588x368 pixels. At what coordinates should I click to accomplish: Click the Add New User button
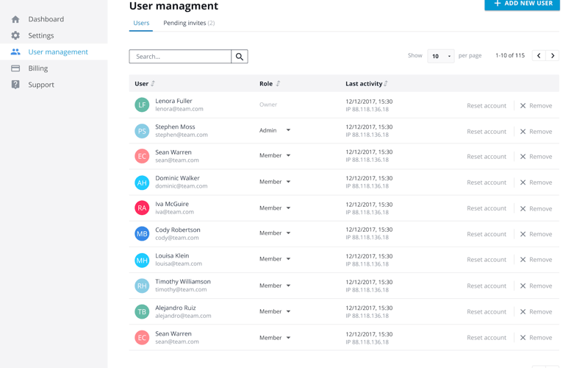(522, 4)
